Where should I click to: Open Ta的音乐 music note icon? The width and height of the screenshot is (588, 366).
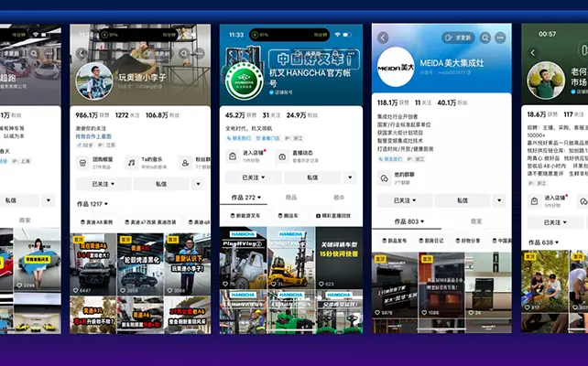click(x=131, y=163)
